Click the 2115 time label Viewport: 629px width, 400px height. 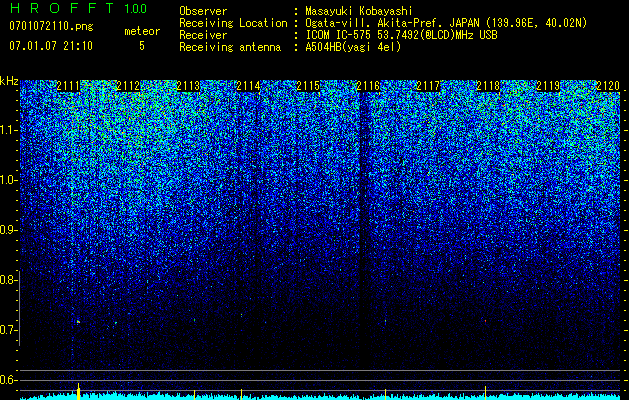pos(308,86)
